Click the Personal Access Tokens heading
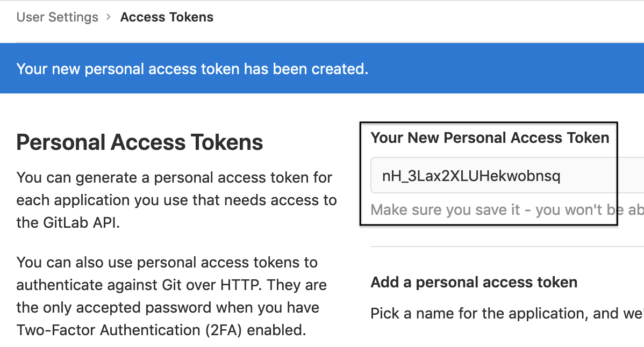Image resolution: width=644 pixels, height=347 pixels. pyautogui.click(x=140, y=142)
